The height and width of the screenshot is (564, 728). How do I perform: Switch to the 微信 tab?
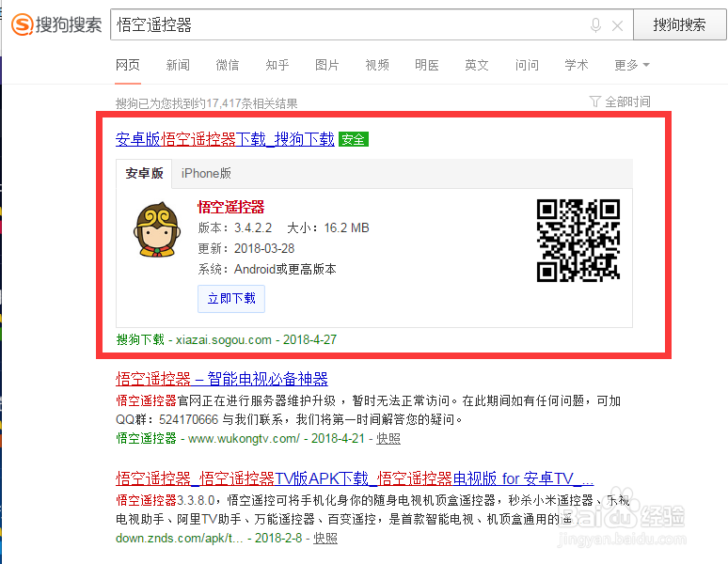pyautogui.click(x=228, y=65)
